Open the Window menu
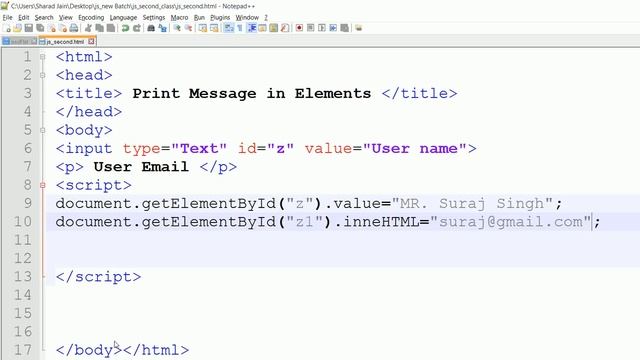640x360 pixels. pos(247,18)
